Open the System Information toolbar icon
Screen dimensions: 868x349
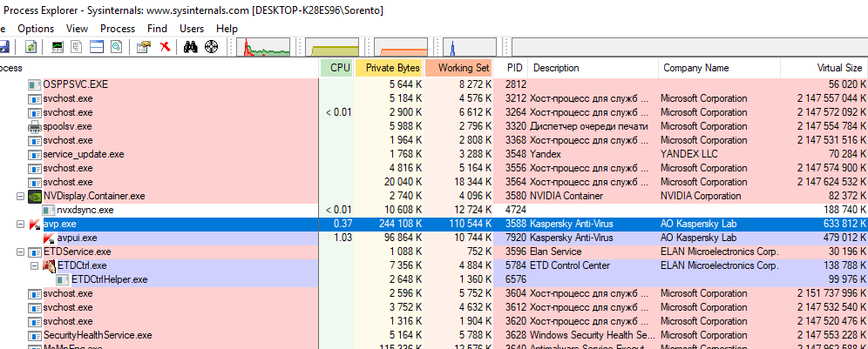coord(57,47)
